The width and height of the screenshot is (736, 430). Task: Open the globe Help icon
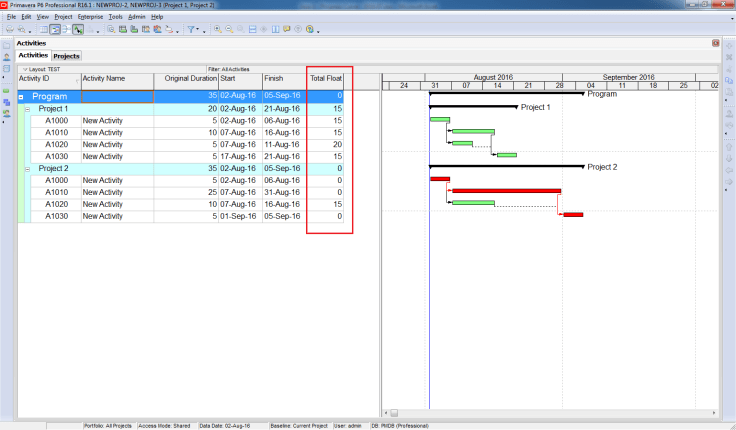310,29
